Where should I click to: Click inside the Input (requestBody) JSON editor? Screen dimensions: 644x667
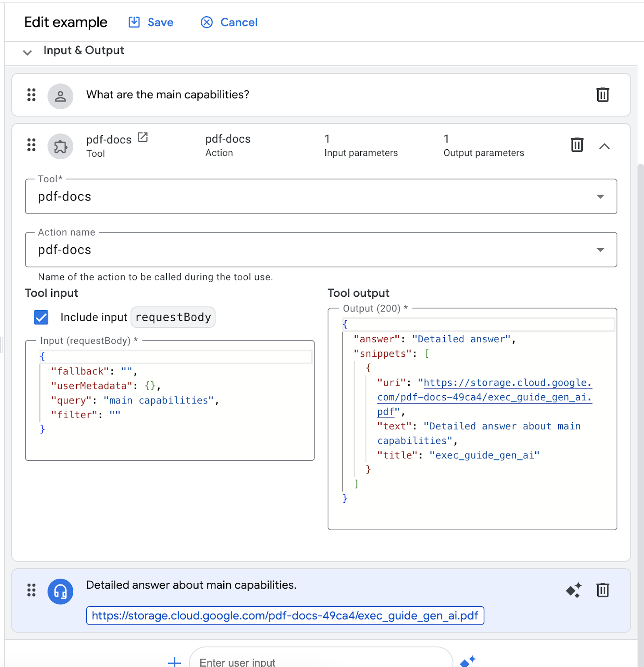170,401
